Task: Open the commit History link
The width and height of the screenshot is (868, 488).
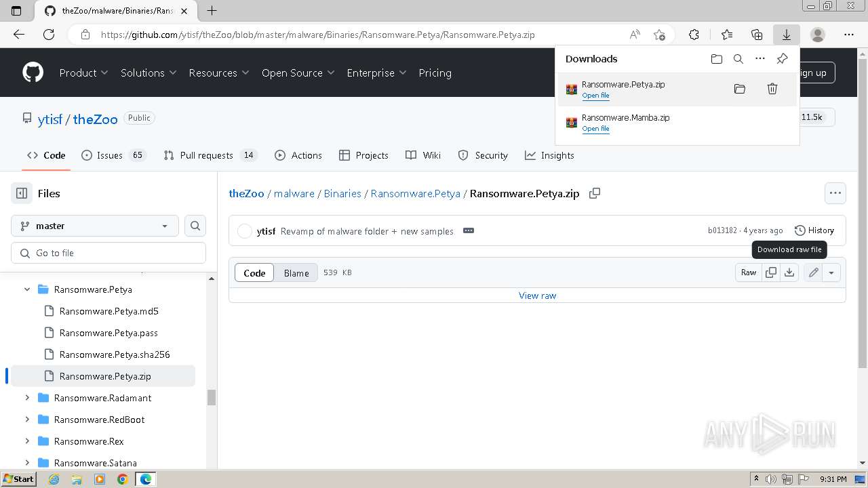Action: point(814,230)
